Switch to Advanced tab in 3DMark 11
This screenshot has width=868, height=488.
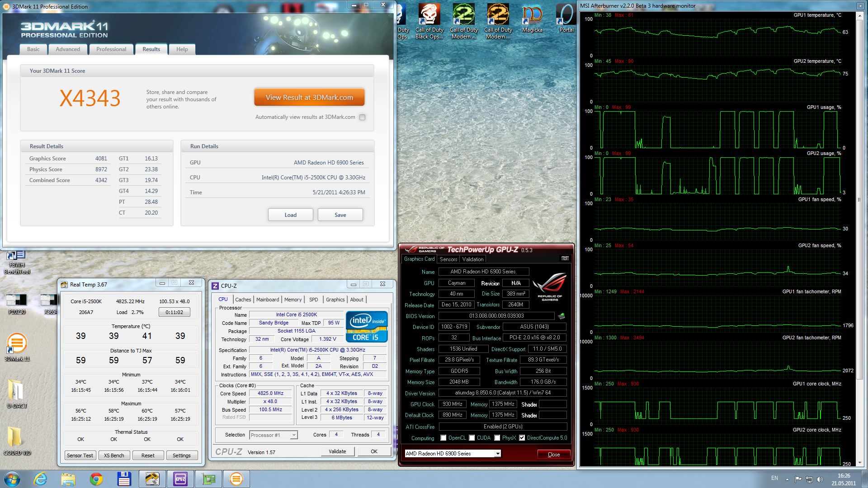pyautogui.click(x=68, y=49)
